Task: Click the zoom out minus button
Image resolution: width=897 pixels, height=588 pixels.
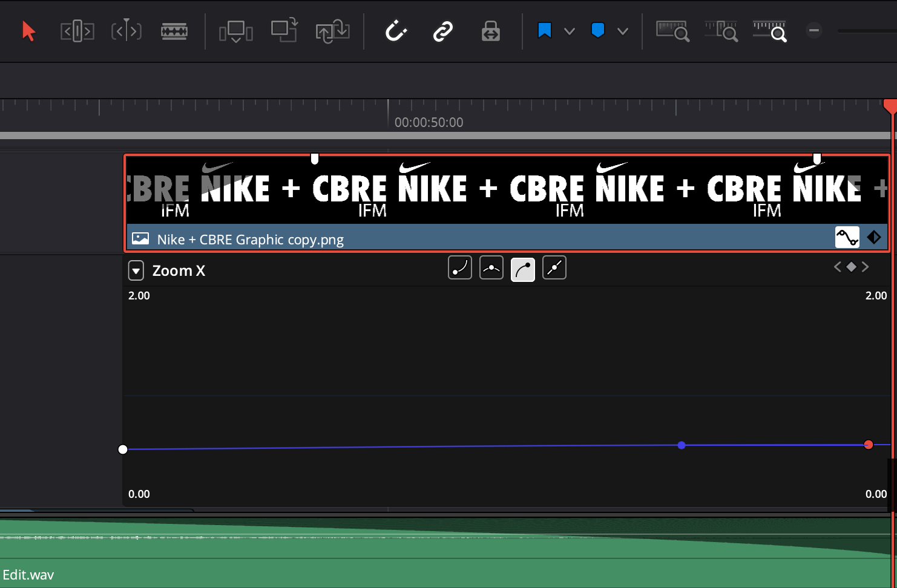Action: click(814, 30)
